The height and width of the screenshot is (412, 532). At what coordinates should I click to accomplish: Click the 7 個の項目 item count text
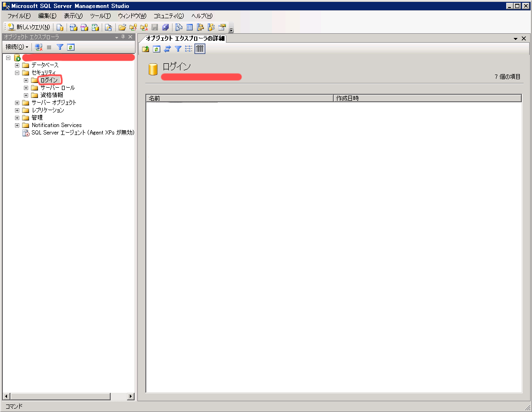click(507, 77)
